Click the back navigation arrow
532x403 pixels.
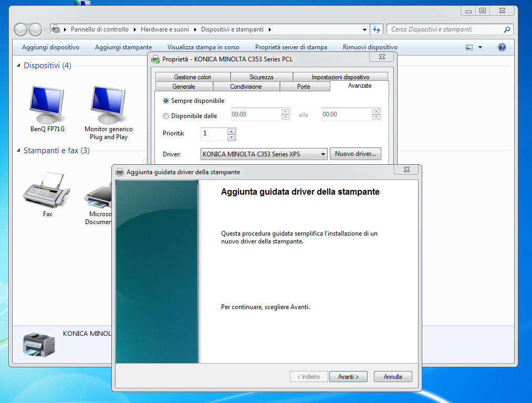click(x=21, y=30)
